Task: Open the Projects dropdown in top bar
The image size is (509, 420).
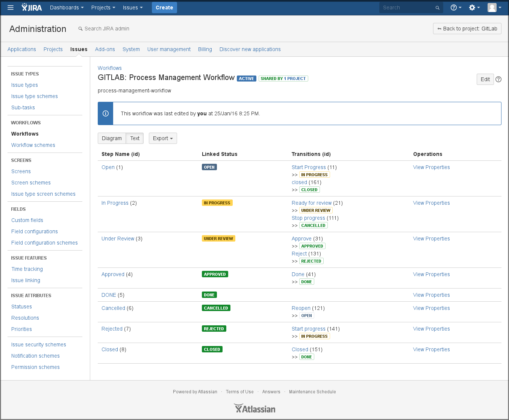Action: tap(103, 8)
